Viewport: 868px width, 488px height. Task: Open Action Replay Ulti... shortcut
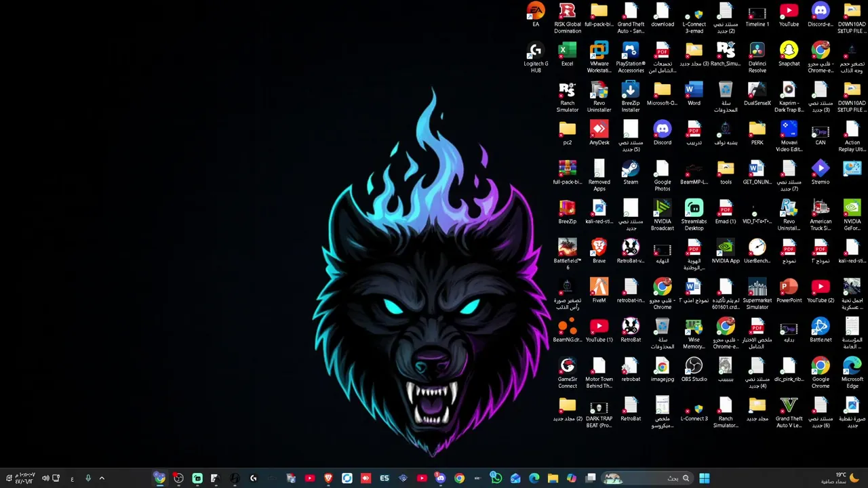coord(852,137)
